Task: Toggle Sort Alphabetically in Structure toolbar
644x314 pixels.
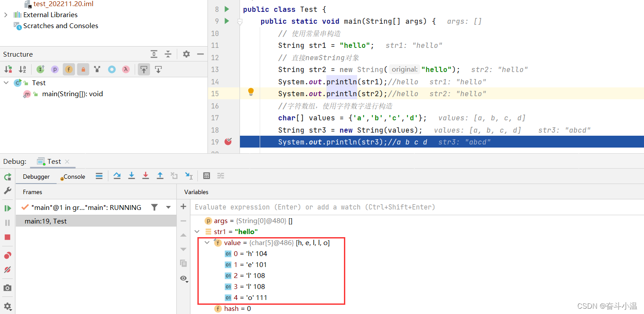Action: click(x=23, y=69)
